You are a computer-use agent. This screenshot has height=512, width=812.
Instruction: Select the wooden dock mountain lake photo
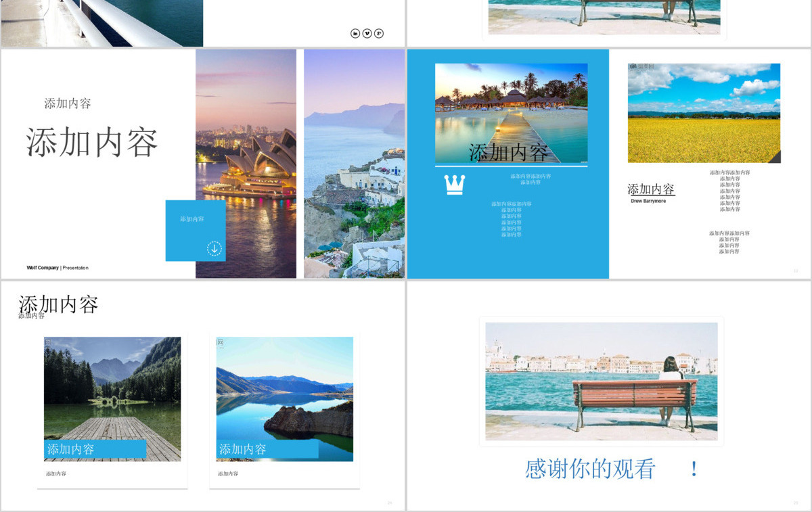[x=112, y=399]
